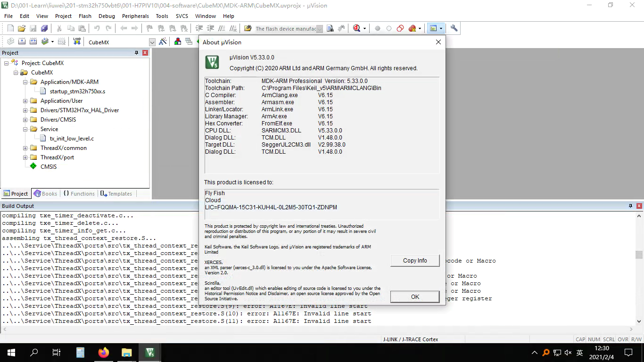
Task: Switch to the Books tab
Action: (45, 194)
